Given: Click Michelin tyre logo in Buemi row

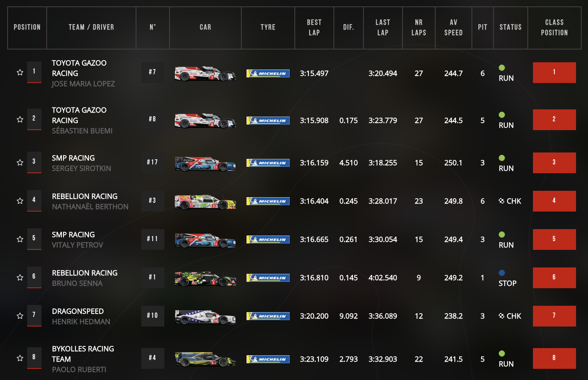Looking at the screenshot, I should 268,121.
